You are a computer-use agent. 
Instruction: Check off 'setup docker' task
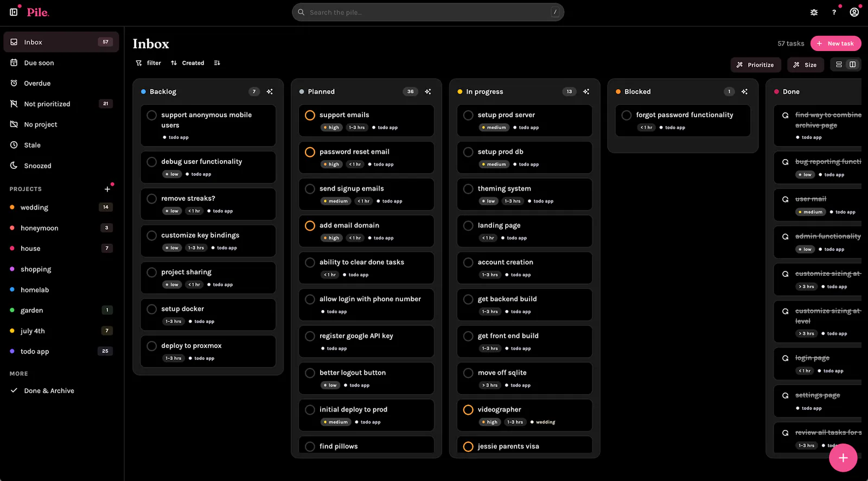point(152,309)
